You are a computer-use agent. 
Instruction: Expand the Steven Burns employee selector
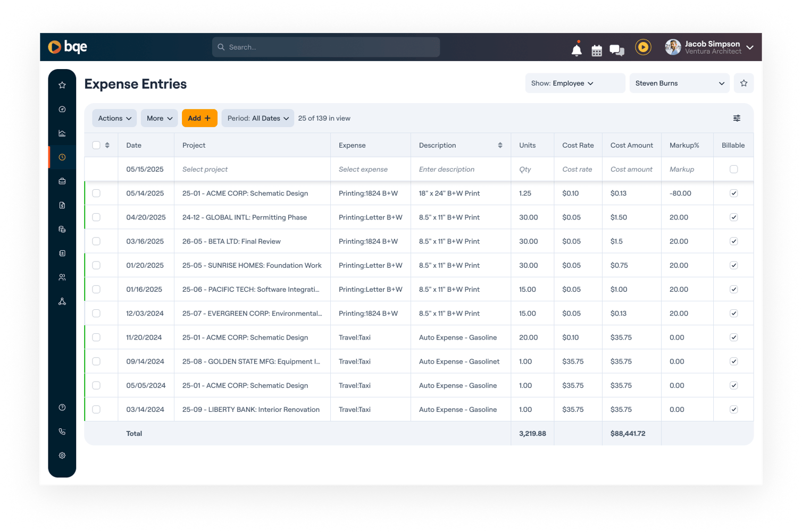pos(680,83)
